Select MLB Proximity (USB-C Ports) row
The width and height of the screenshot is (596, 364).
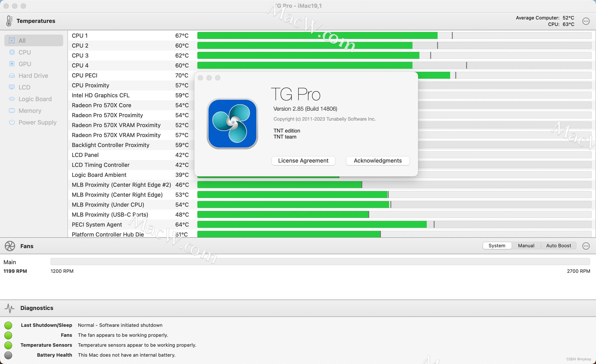coord(332,215)
